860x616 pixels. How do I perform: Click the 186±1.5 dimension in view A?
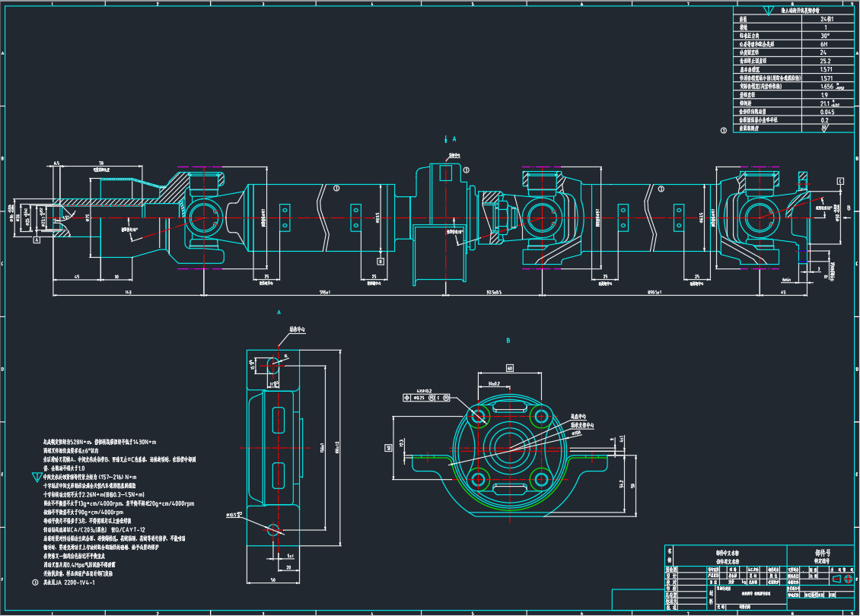click(x=336, y=447)
